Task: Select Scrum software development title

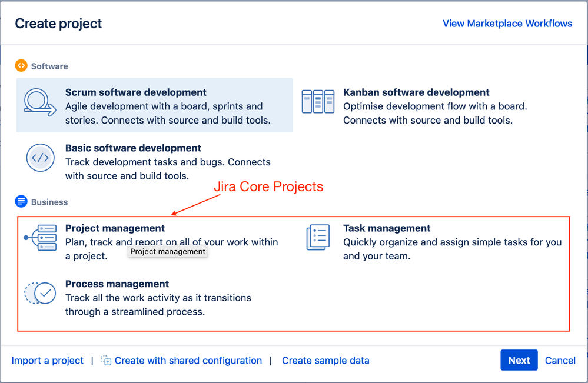Action: click(136, 92)
